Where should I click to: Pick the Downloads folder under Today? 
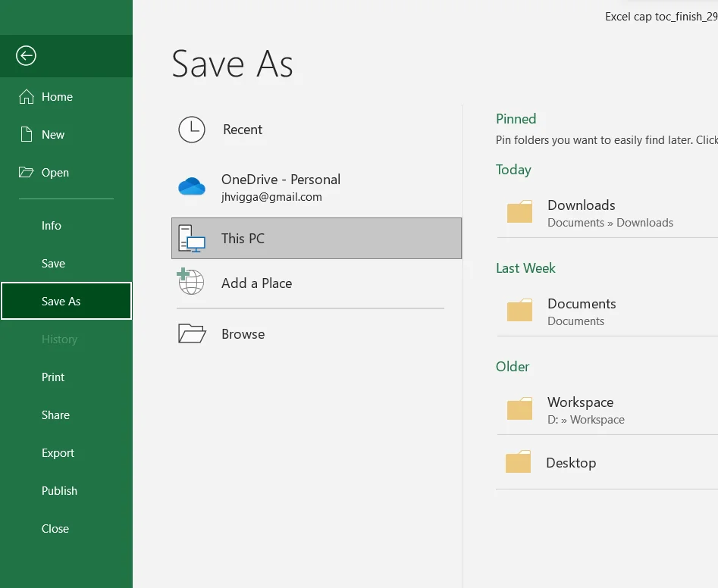tap(607, 213)
